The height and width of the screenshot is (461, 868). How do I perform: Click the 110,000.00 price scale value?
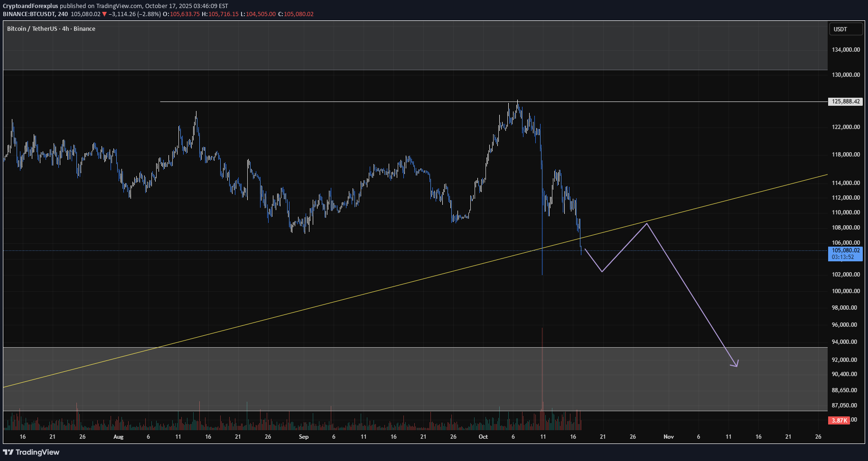coord(846,212)
